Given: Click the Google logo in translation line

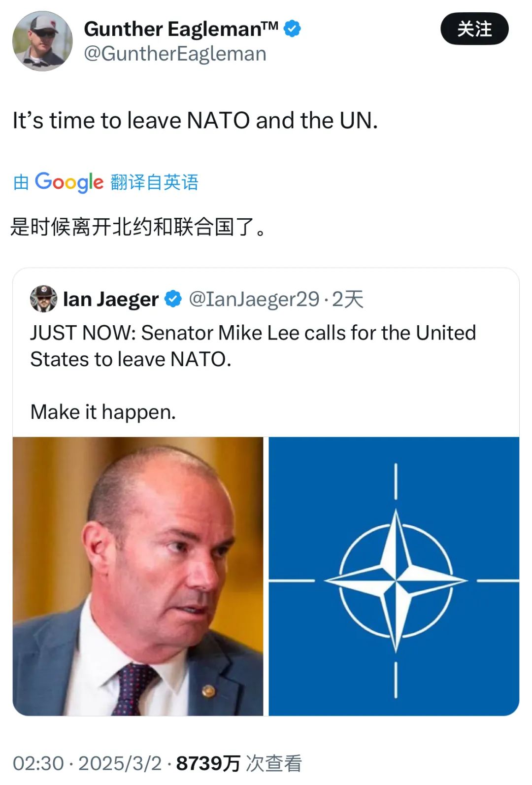Looking at the screenshot, I should pos(69,182).
